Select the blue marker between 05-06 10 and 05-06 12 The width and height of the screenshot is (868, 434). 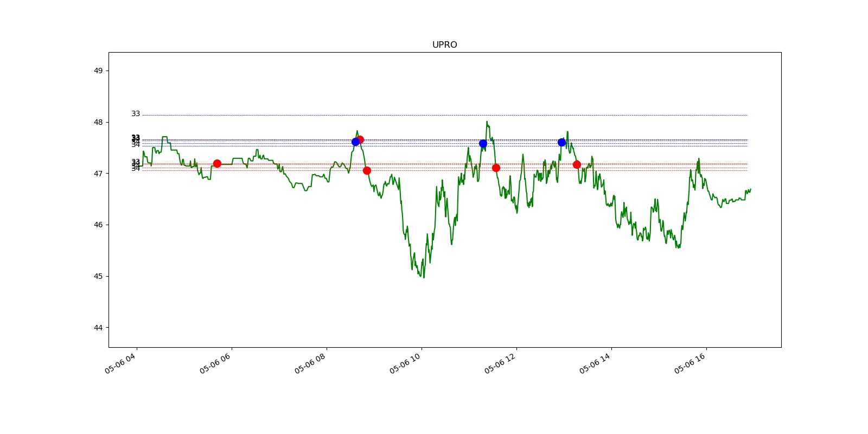click(x=483, y=143)
